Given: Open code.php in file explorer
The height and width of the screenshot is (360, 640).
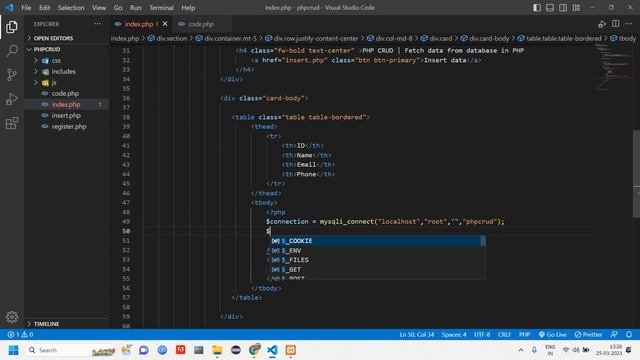Looking at the screenshot, I should coord(65,93).
